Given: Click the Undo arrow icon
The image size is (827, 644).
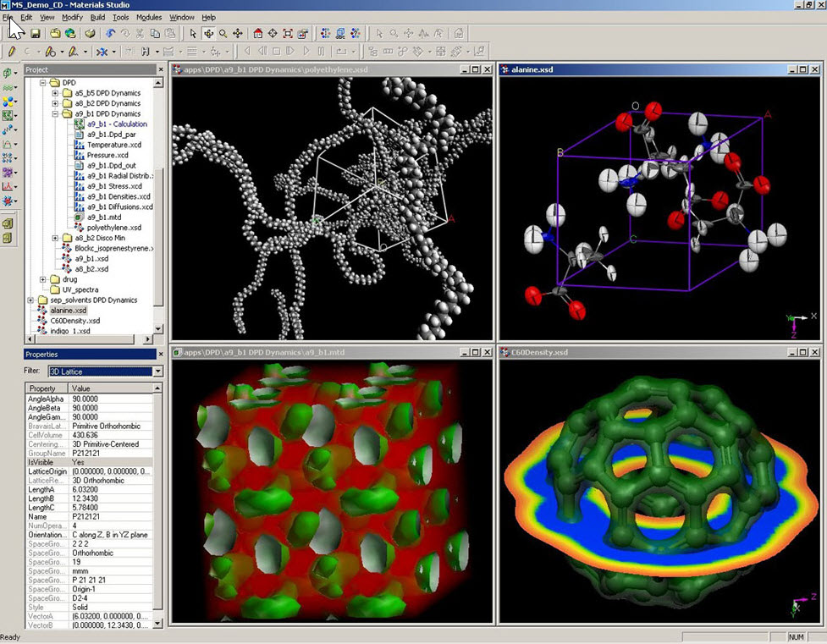Looking at the screenshot, I should [110, 34].
